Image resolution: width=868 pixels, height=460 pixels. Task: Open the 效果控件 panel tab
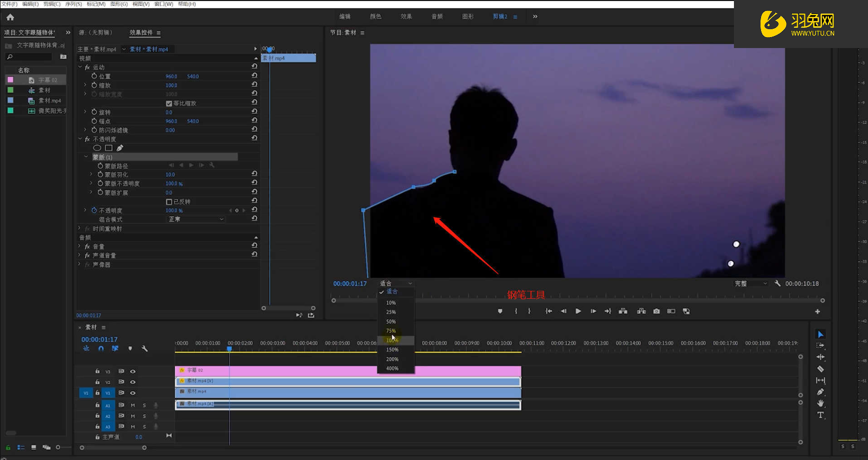click(141, 32)
